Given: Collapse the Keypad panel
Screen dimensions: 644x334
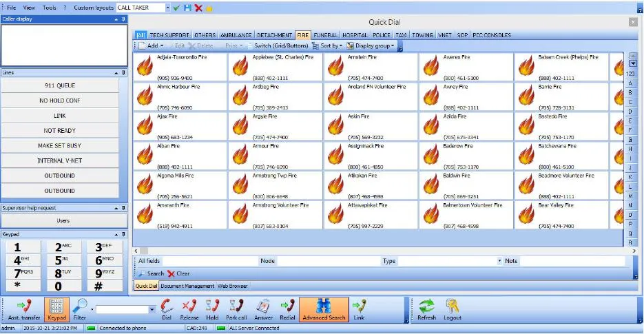Looking at the screenshot, I should (116, 234).
